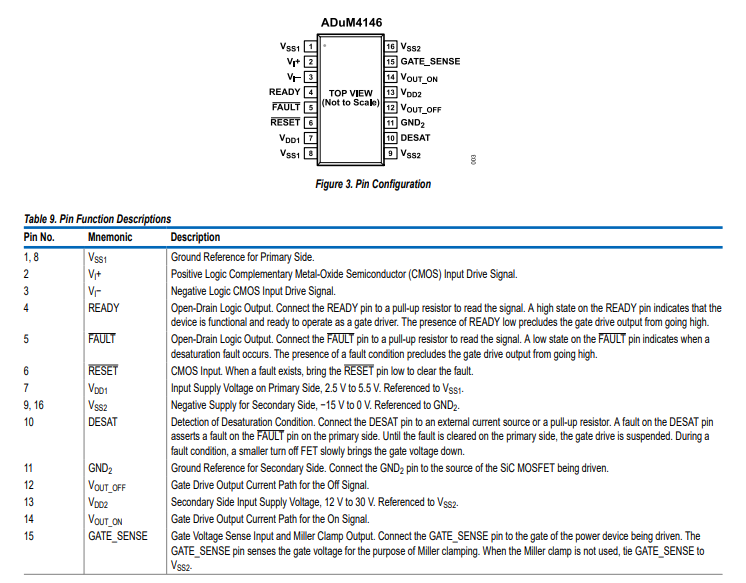Click pin 14 box next to VOUT_ON
The image size is (746, 583).
pyautogui.click(x=391, y=77)
